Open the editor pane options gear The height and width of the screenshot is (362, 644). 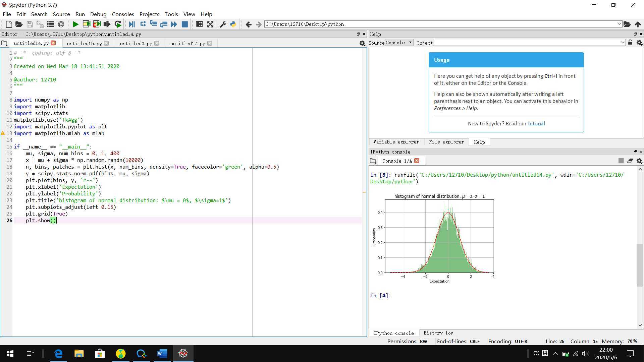click(x=362, y=43)
